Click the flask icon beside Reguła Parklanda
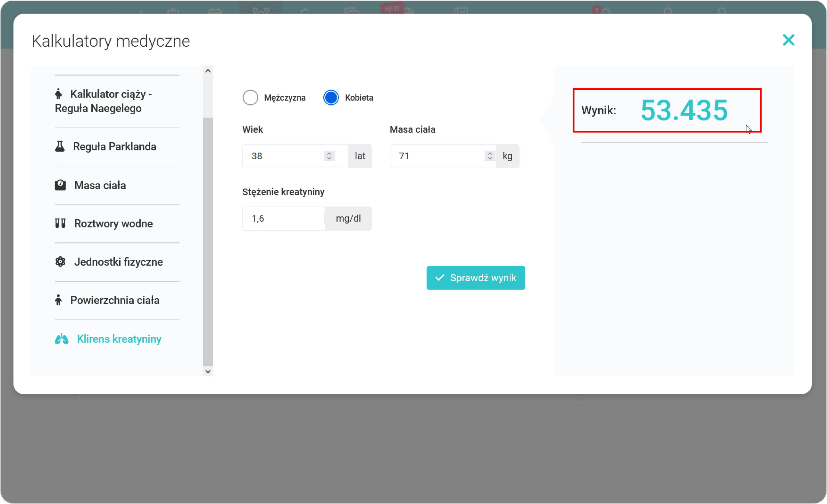827x504 pixels. (60, 146)
